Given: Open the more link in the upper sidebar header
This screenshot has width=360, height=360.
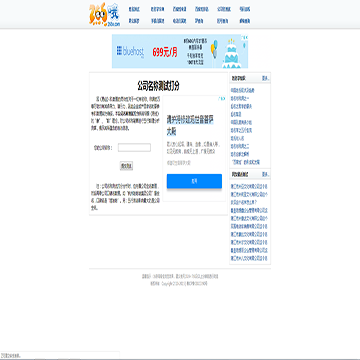Looking at the screenshot, I should (265, 79).
